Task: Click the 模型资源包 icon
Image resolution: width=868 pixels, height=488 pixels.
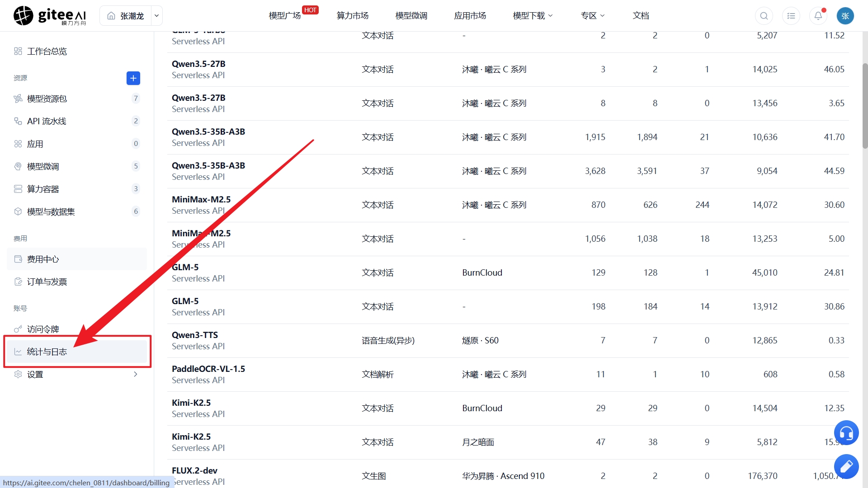Action: (18, 99)
